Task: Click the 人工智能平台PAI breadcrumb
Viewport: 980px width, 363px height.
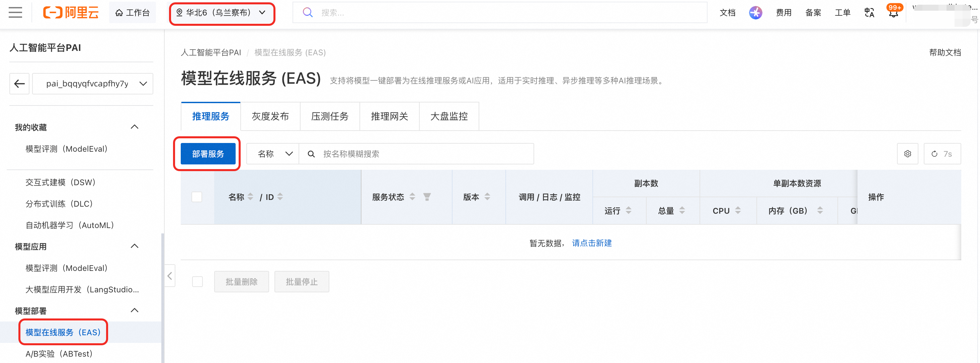Action: pyautogui.click(x=211, y=53)
